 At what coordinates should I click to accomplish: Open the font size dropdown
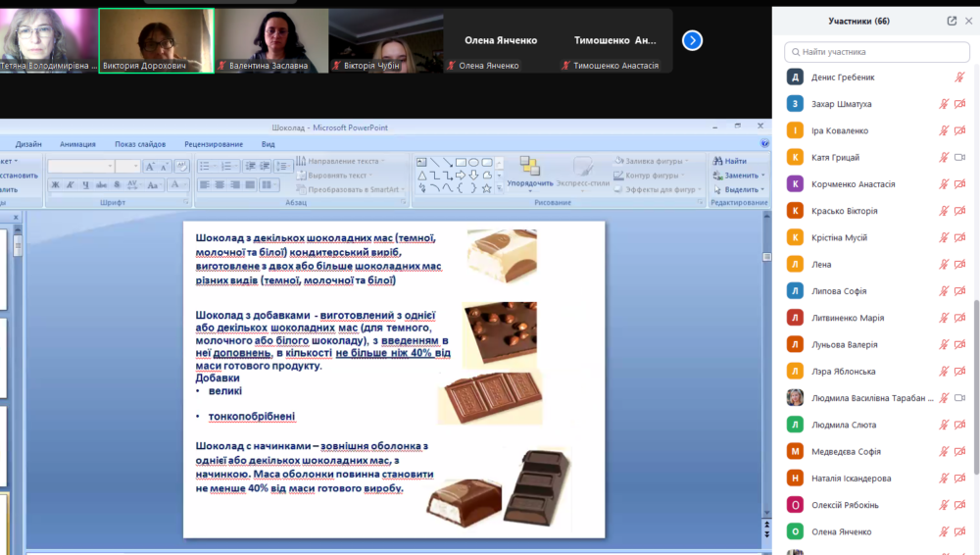135,166
